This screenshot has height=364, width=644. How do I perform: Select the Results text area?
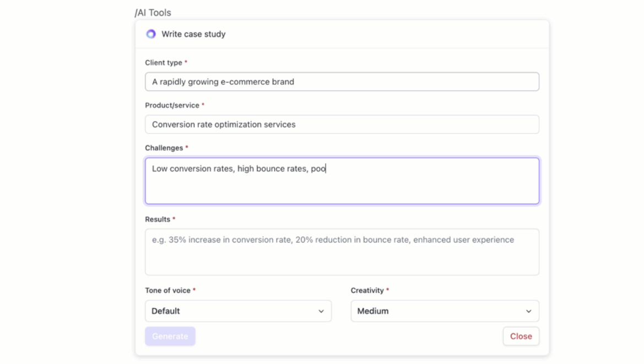point(342,252)
